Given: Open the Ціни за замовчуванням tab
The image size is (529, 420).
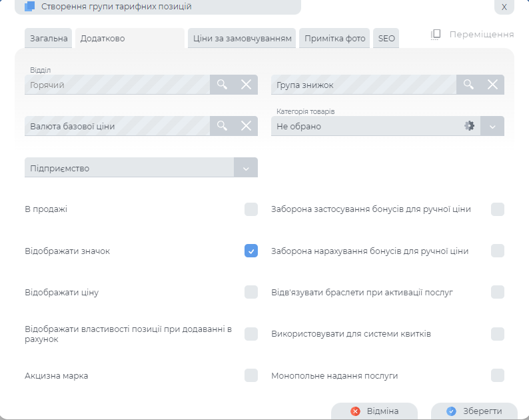Looking at the screenshot, I should 243,39.
